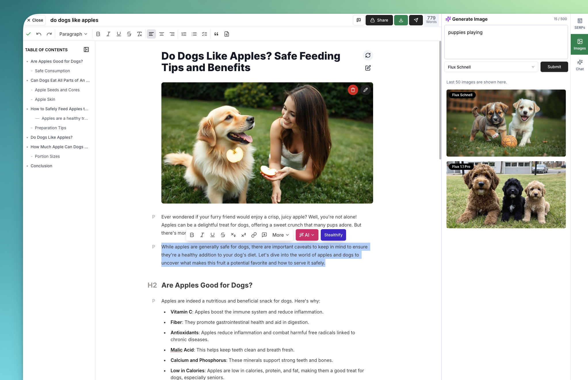588x380 pixels.
Task: Select the Flux 1.1 Pro puppies thumbnail
Action: (506, 195)
